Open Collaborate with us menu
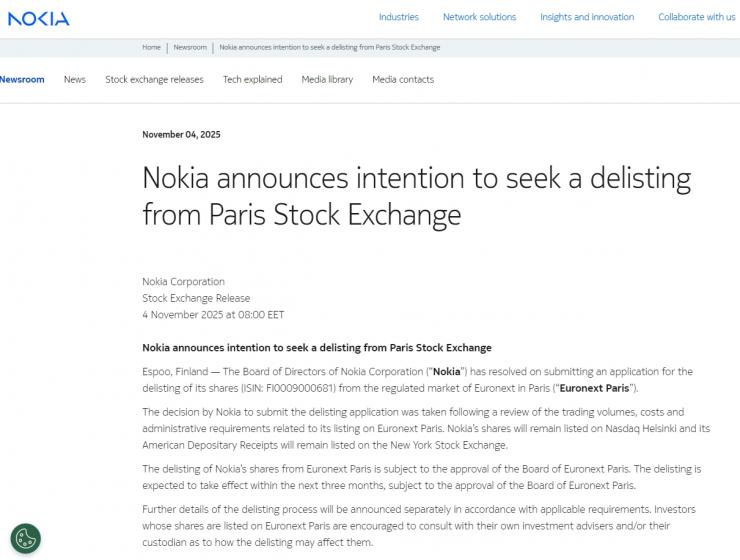The height and width of the screenshot is (560, 740). (x=696, y=17)
